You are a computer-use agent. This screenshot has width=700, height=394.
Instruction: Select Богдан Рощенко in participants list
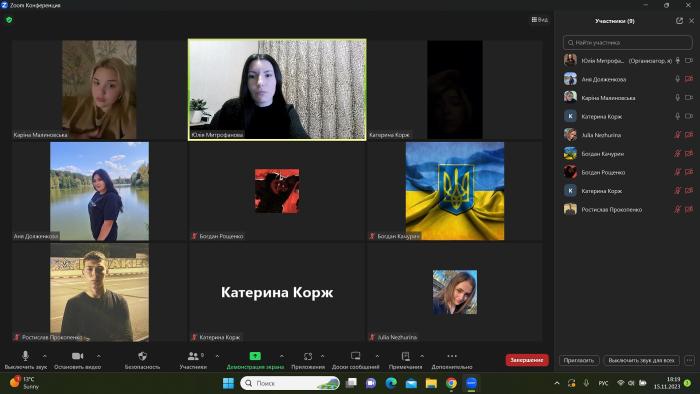[x=628, y=172]
